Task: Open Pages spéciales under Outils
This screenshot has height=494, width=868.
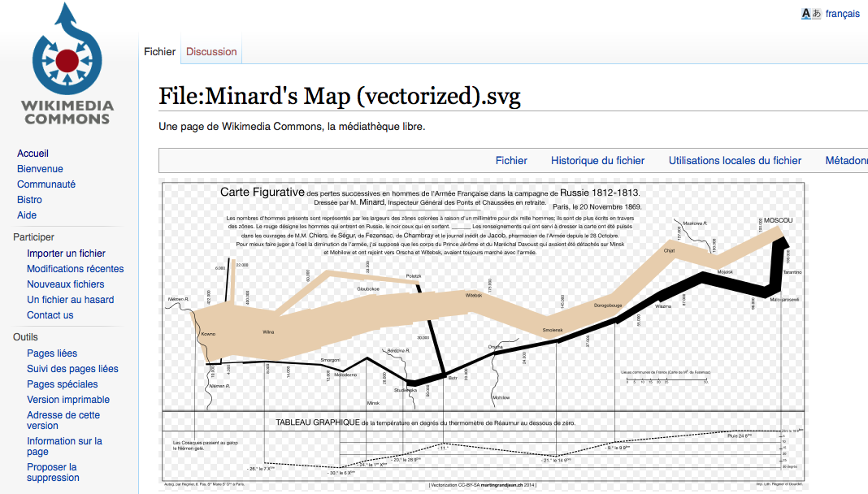Action: click(62, 383)
